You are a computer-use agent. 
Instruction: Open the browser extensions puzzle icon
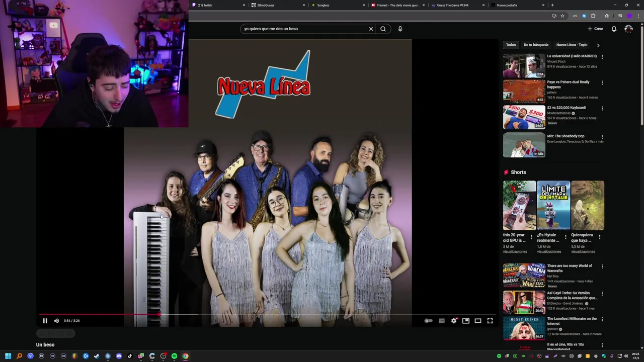[593, 16]
